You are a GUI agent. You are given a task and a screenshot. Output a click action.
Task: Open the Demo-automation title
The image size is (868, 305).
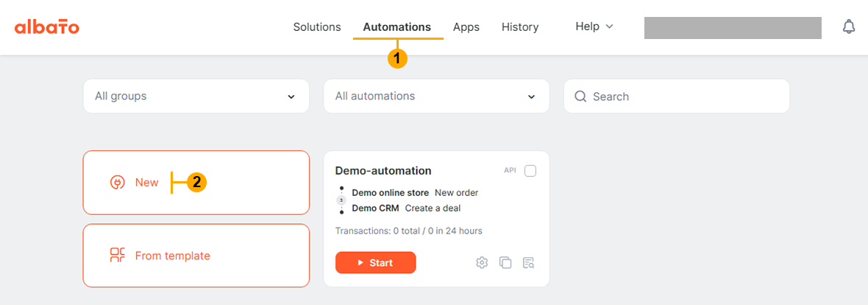(x=383, y=171)
